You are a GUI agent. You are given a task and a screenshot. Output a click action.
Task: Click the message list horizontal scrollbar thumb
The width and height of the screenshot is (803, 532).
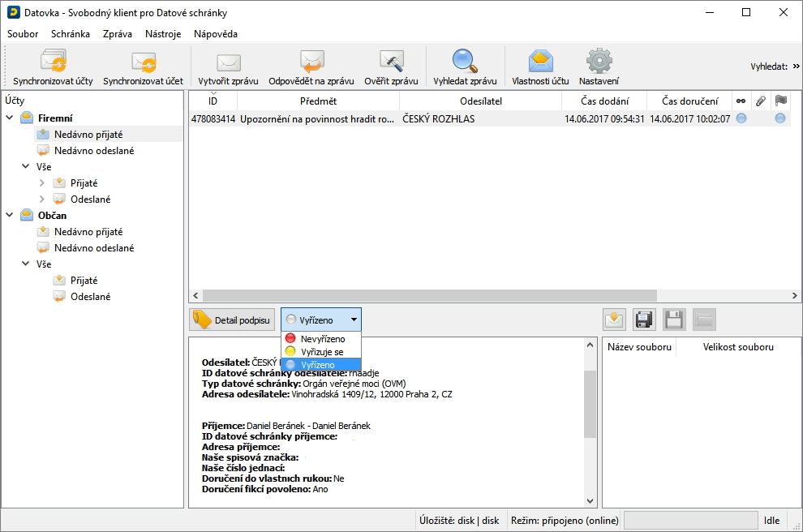pos(430,295)
